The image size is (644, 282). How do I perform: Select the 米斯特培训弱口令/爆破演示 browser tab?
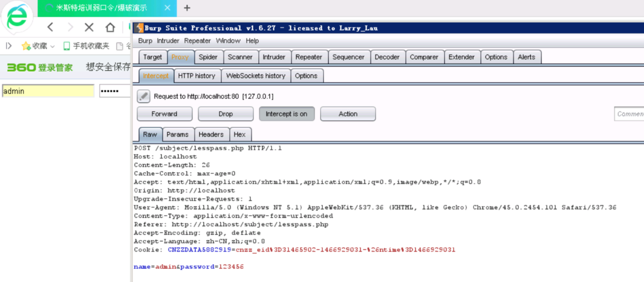tap(107, 8)
